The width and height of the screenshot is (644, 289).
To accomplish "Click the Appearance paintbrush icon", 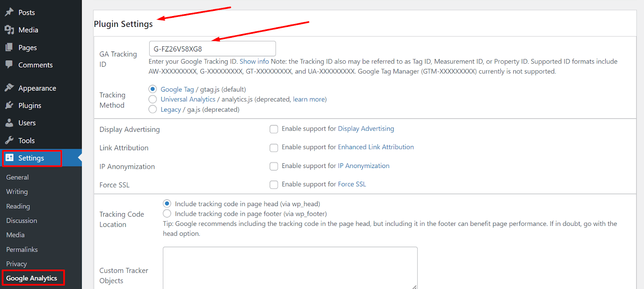I will coord(9,88).
